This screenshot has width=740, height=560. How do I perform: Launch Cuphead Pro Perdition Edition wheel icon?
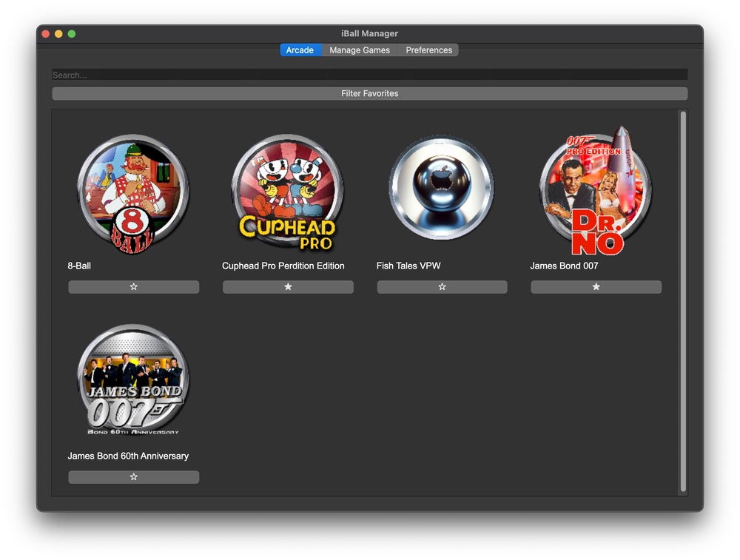[287, 192]
